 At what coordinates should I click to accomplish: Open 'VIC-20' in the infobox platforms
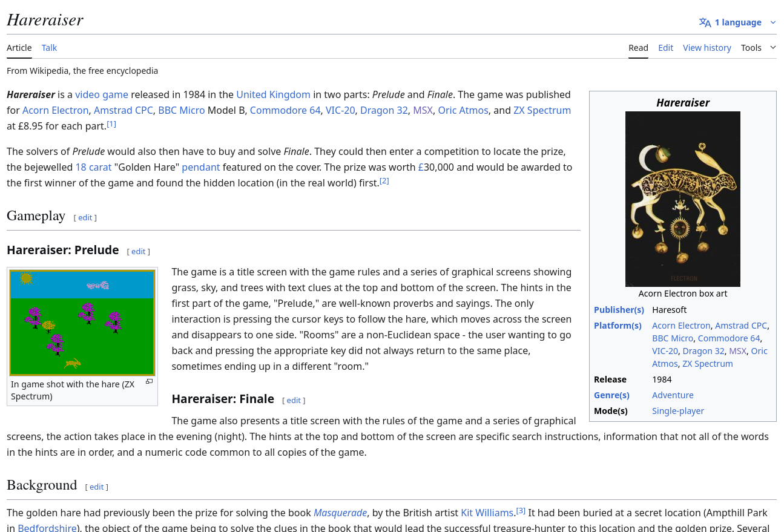pyautogui.click(x=665, y=351)
